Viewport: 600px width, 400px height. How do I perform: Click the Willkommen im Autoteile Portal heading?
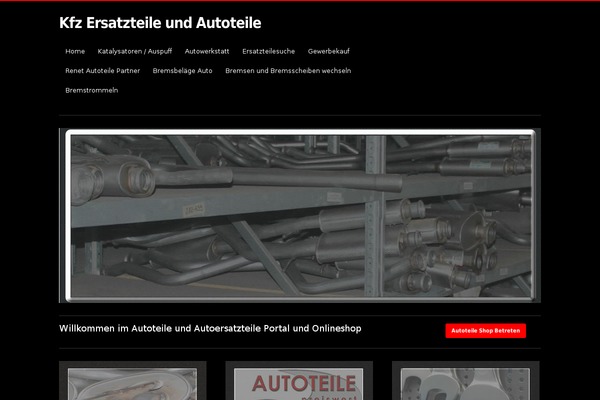point(210,329)
